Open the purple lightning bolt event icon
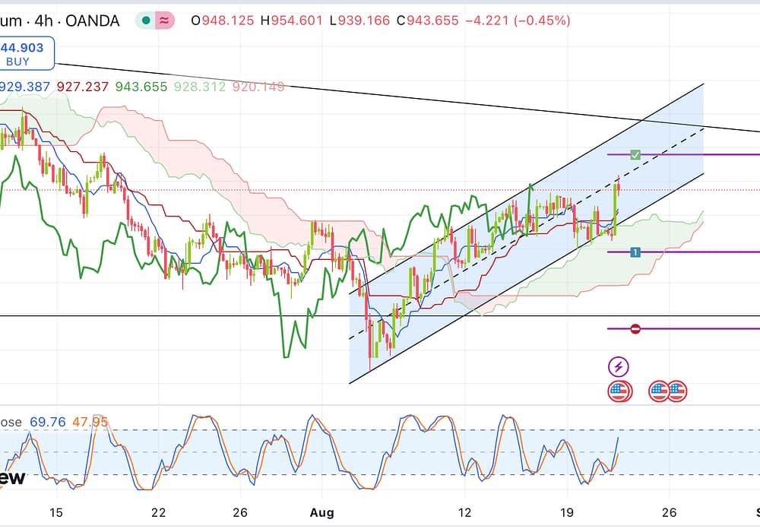The height and width of the screenshot is (532, 760). [x=619, y=367]
